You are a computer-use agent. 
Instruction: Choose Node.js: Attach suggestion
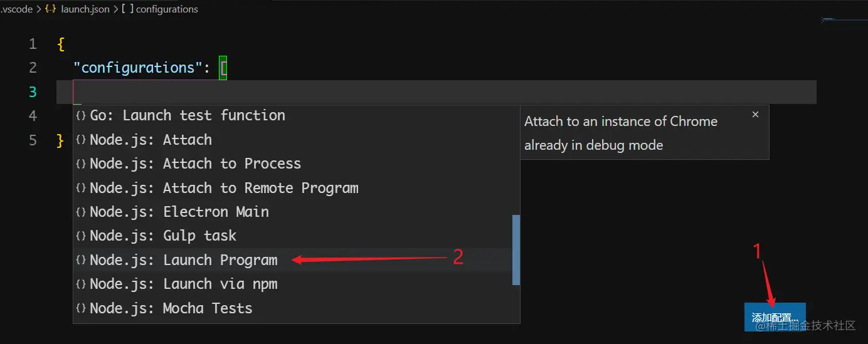click(151, 140)
